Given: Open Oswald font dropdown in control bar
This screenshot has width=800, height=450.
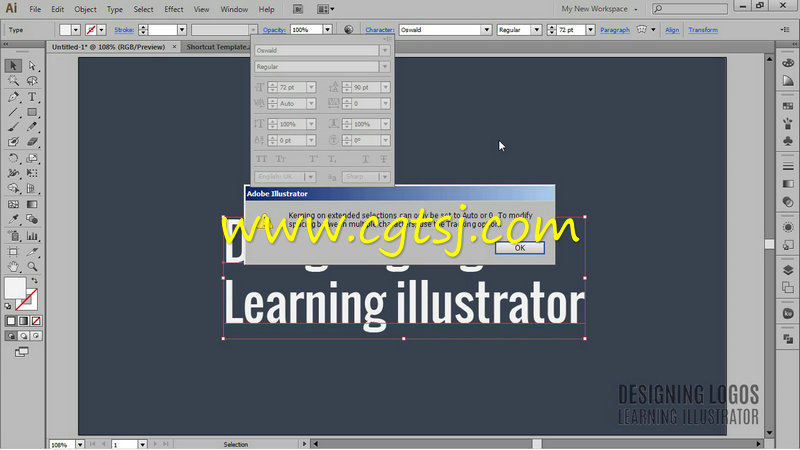Looking at the screenshot, I should [486, 30].
